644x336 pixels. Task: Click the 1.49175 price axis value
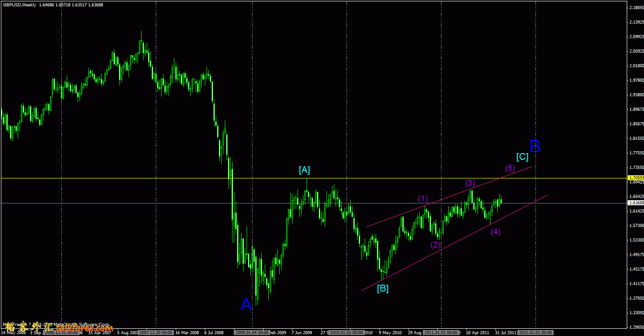click(x=636, y=255)
